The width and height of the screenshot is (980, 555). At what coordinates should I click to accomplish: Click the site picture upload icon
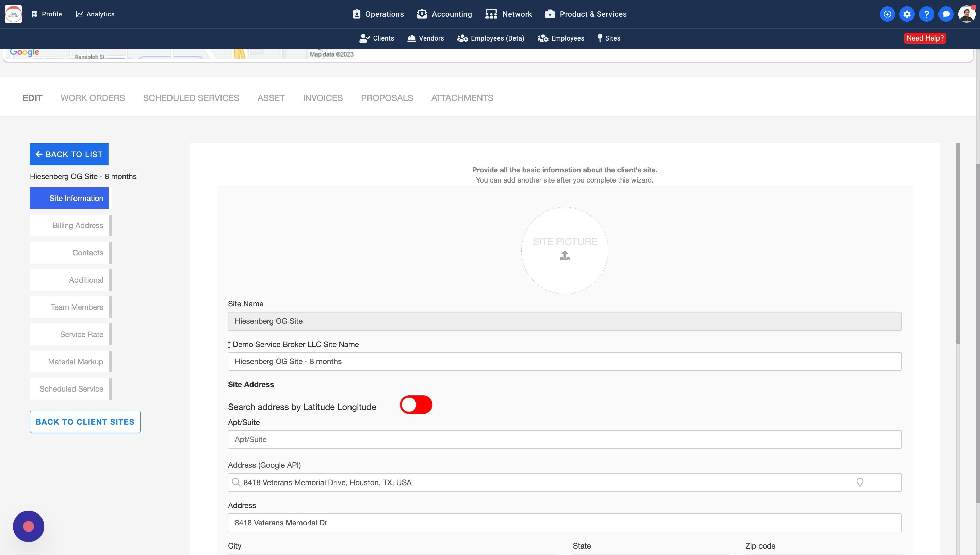pos(565,255)
